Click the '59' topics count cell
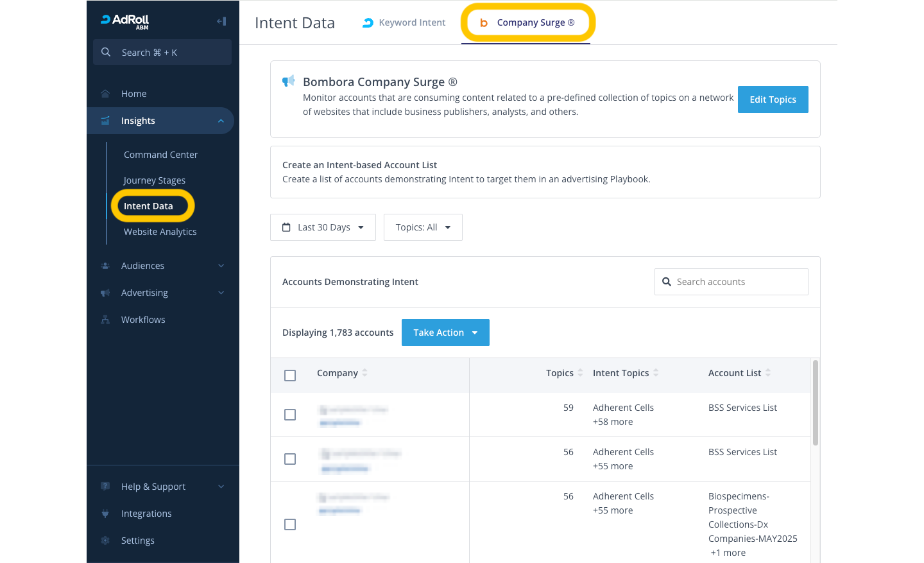The height and width of the screenshot is (563, 924). (x=569, y=408)
